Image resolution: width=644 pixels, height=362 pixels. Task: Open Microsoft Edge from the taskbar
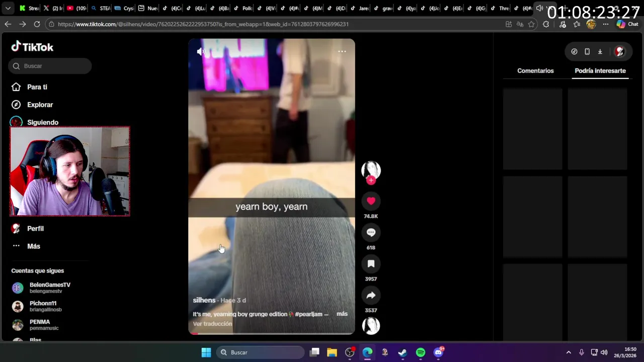368,352
